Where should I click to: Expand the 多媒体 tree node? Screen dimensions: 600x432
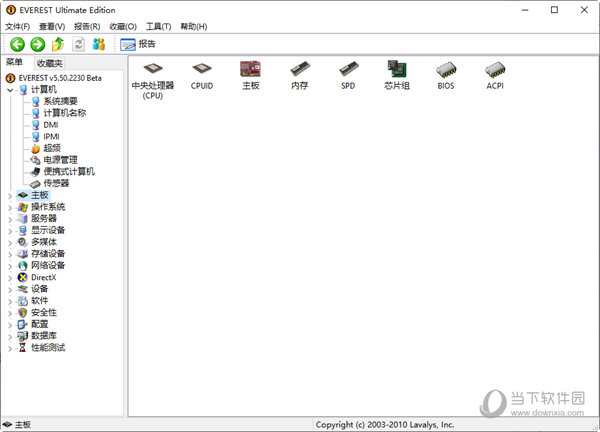pyautogui.click(x=10, y=243)
